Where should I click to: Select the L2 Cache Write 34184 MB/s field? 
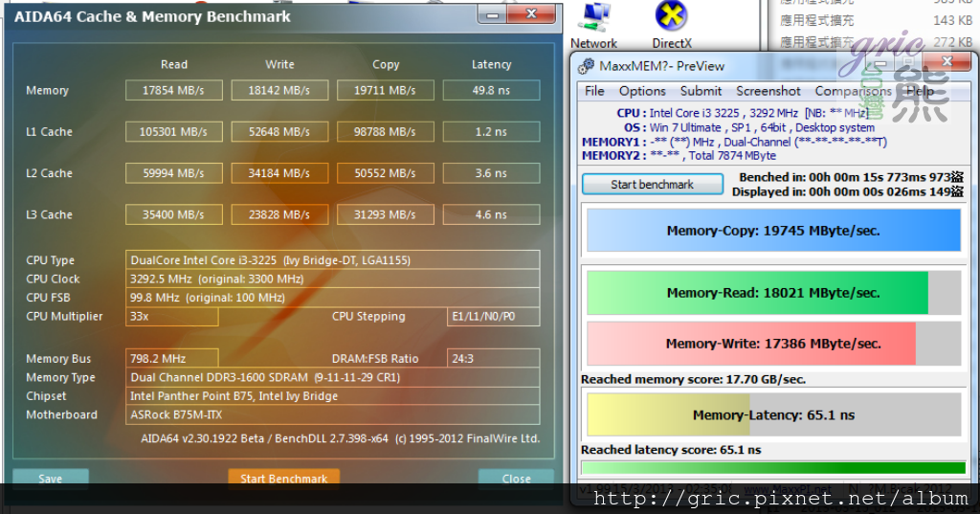pyautogui.click(x=279, y=173)
